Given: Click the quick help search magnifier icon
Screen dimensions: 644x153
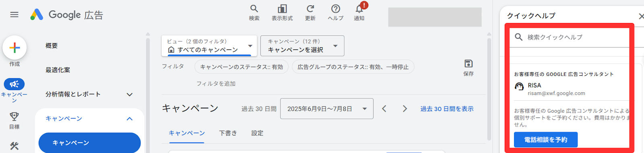Looking at the screenshot, I should coord(519,37).
